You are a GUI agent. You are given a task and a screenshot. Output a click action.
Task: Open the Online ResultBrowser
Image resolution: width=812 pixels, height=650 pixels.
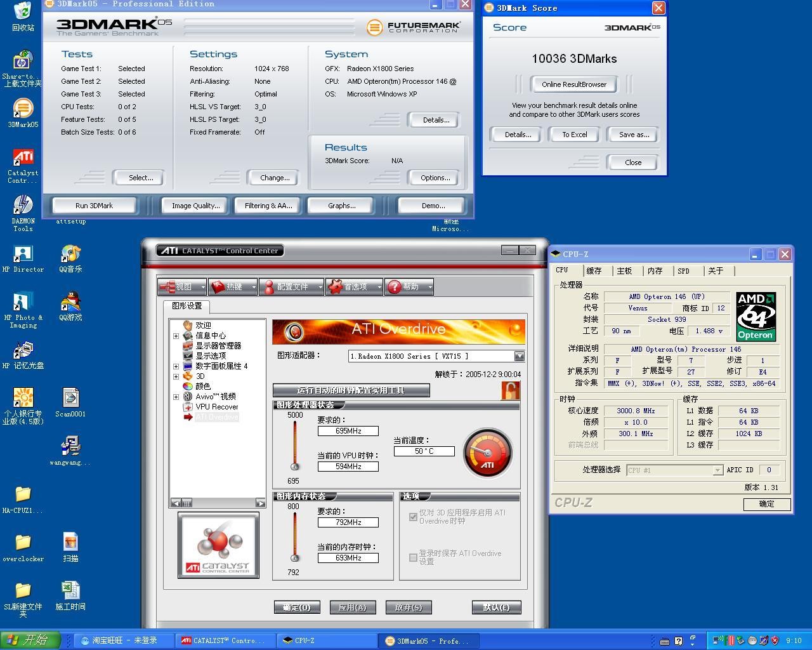(x=574, y=84)
